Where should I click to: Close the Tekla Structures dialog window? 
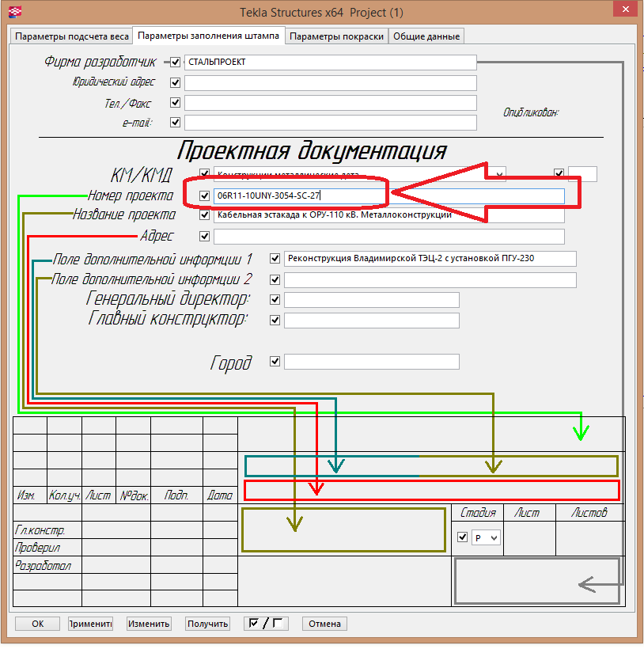(x=625, y=9)
